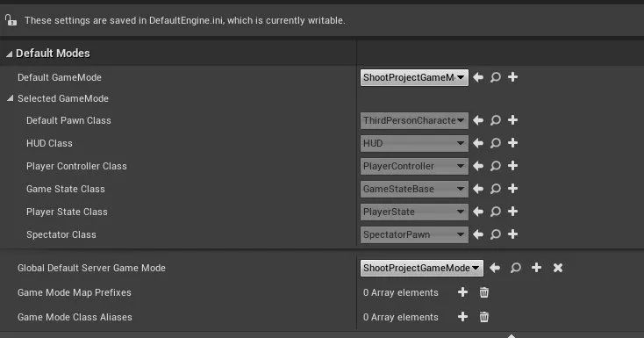Browse to HUD Class with magnifier icon

click(496, 143)
